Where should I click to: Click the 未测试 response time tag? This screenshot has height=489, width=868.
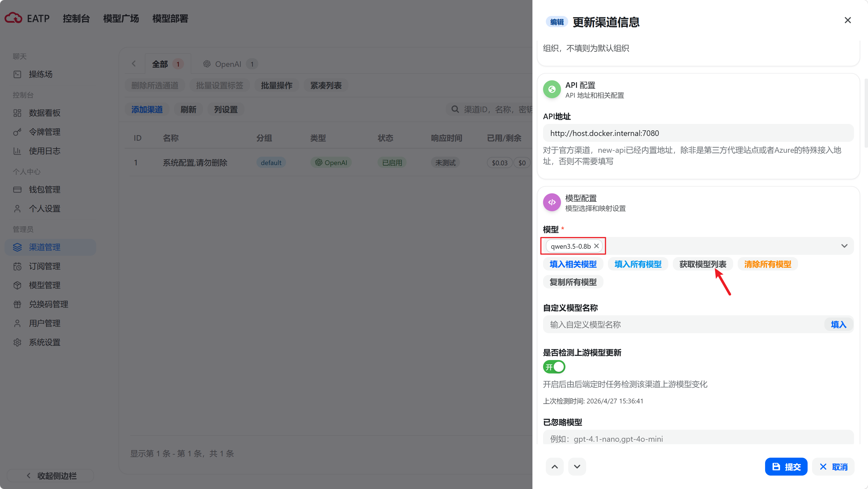[x=445, y=163]
